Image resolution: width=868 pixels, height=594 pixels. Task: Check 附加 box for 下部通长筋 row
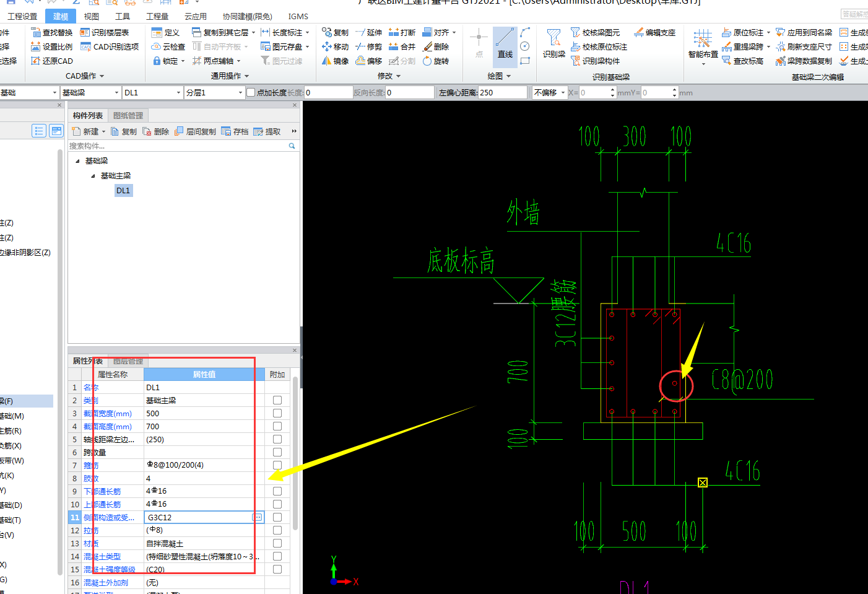277,491
